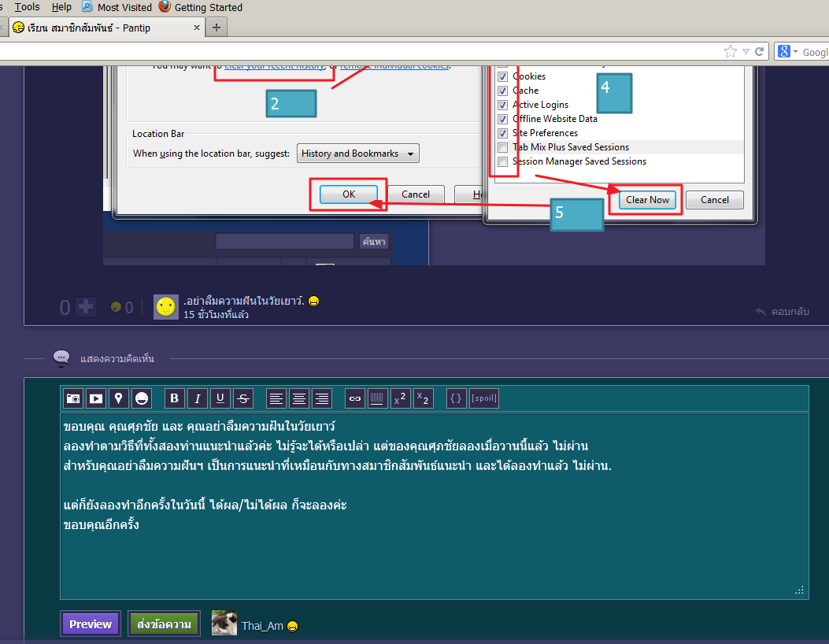Apply strikethrough formatting
Viewport: 829px width, 644px height.
[x=243, y=398]
